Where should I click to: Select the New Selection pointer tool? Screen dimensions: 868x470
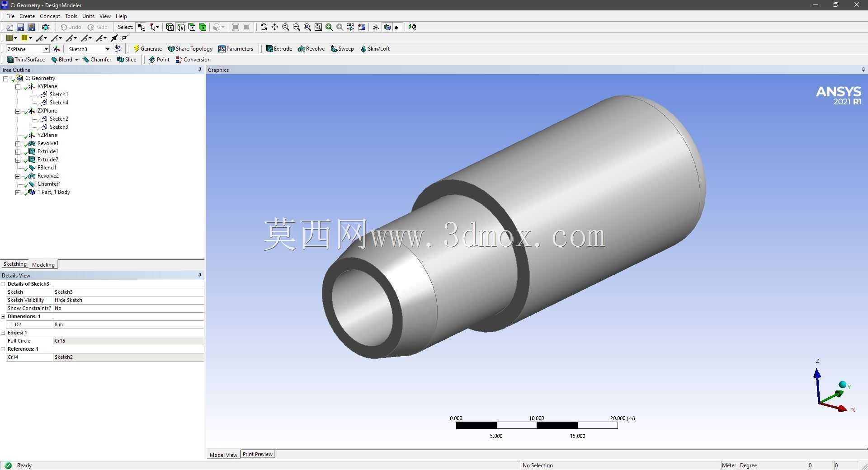coord(142,27)
